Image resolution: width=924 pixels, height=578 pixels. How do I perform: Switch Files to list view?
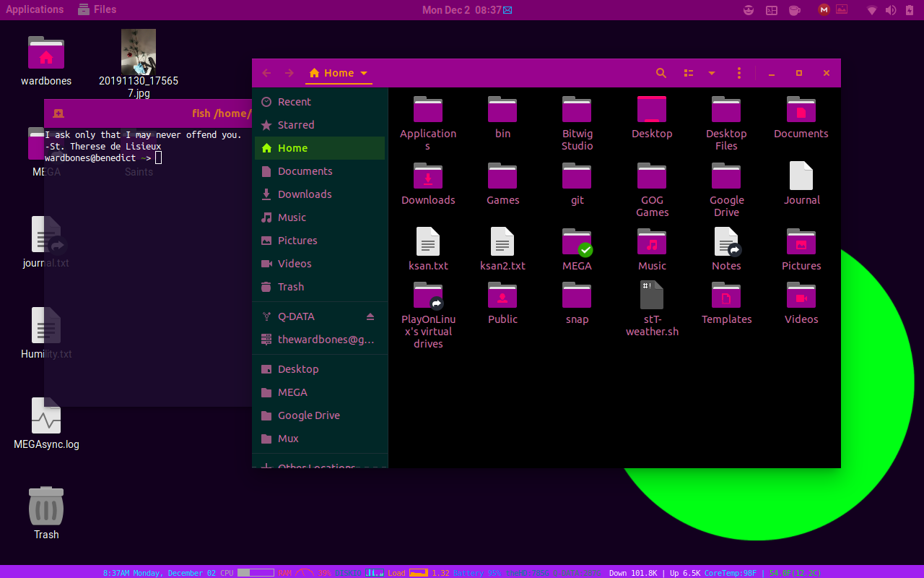point(689,73)
